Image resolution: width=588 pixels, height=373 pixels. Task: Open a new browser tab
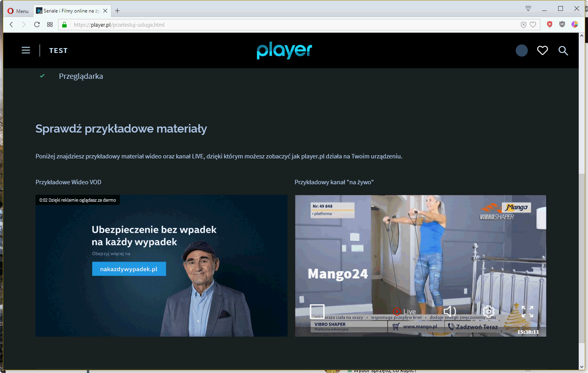tap(118, 11)
